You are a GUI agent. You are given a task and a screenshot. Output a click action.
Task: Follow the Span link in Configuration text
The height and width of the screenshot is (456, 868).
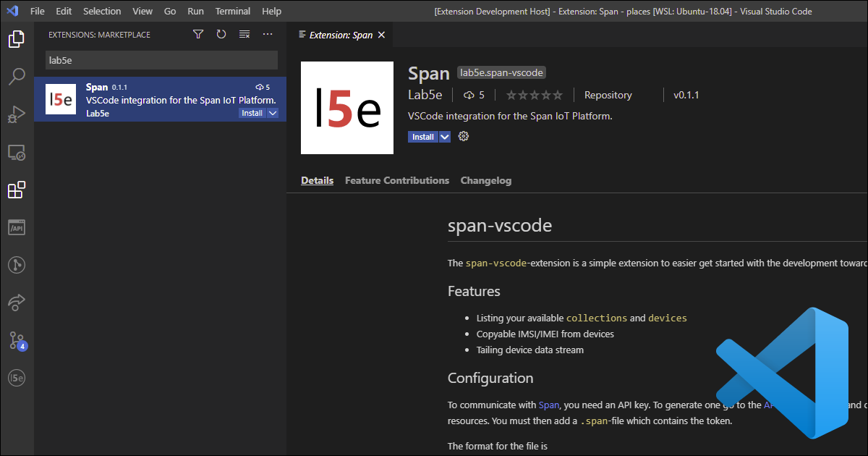point(548,405)
